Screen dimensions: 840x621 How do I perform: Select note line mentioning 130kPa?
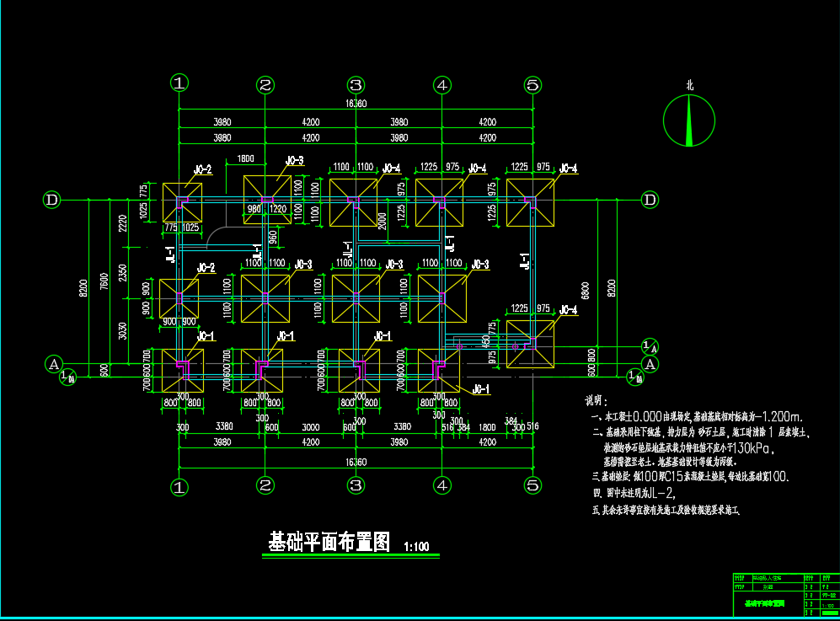click(x=689, y=448)
